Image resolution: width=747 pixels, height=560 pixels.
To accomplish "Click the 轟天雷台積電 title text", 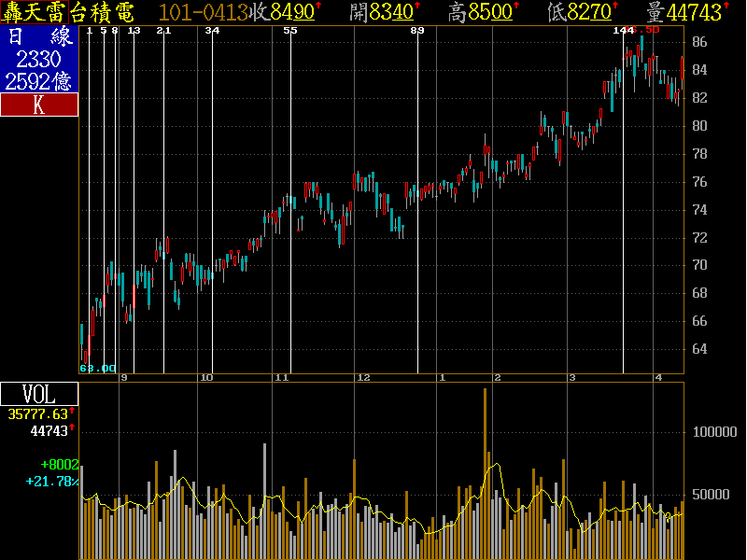I will tap(68, 12).
